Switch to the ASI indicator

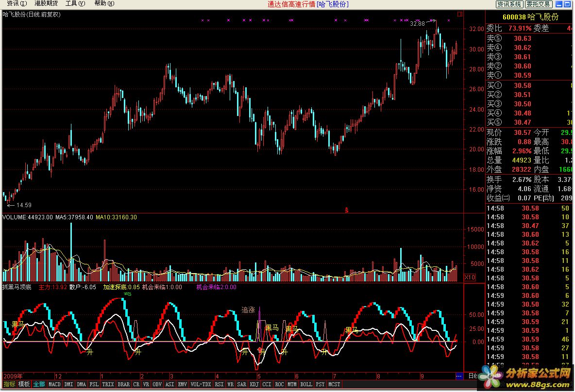point(170,384)
